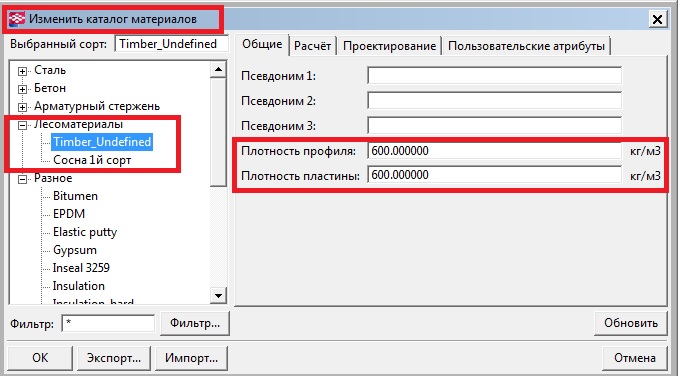
Task: Click the Плотность пластины field
Action: (x=495, y=175)
